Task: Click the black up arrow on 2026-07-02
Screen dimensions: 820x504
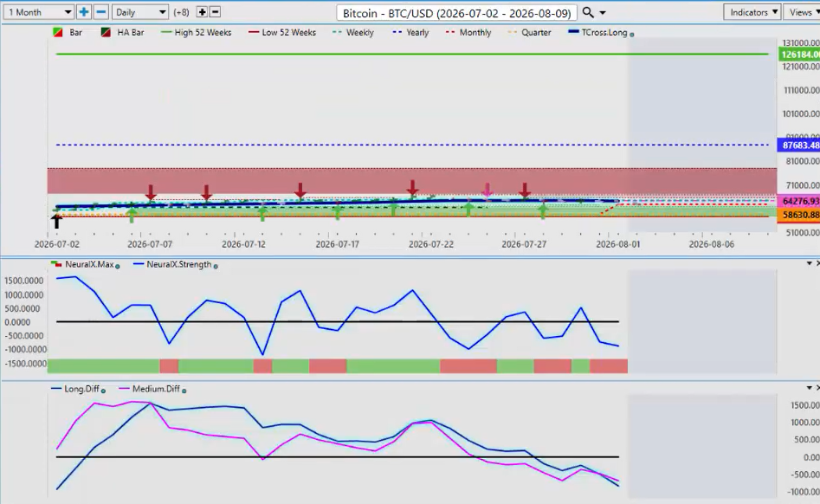Action: click(56, 221)
